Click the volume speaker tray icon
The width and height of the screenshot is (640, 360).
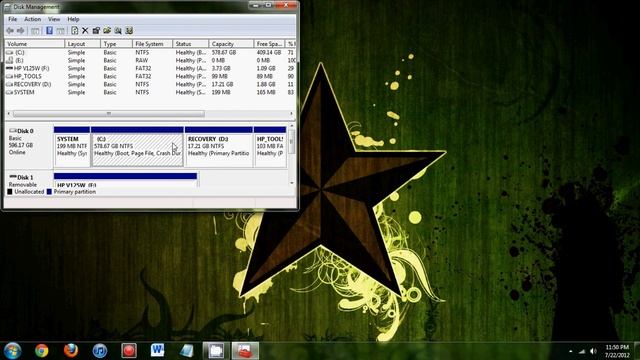click(593, 351)
